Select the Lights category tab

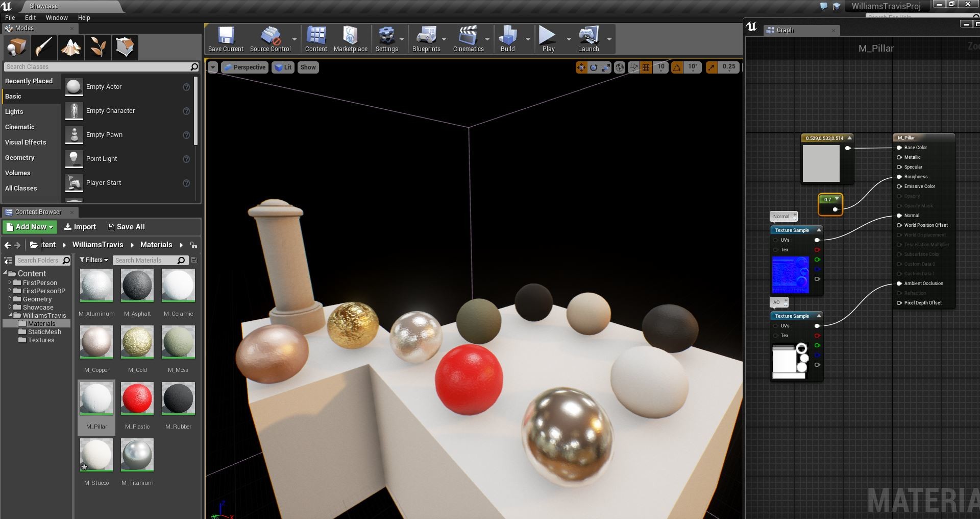click(x=14, y=111)
